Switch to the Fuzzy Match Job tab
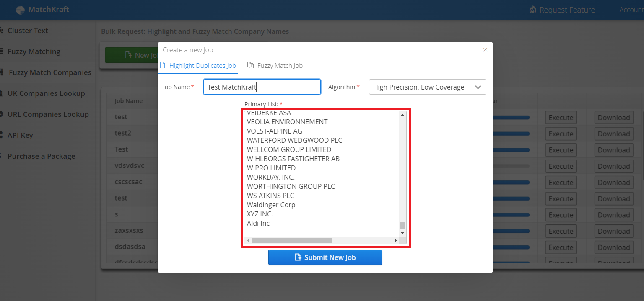This screenshot has width=644, height=301. (275, 65)
